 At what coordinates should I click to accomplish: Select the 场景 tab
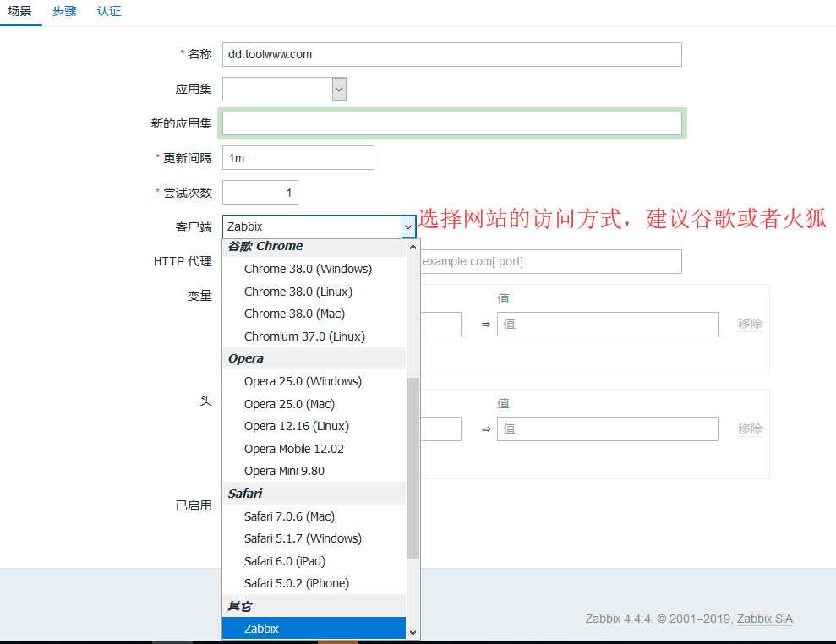coord(19,11)
